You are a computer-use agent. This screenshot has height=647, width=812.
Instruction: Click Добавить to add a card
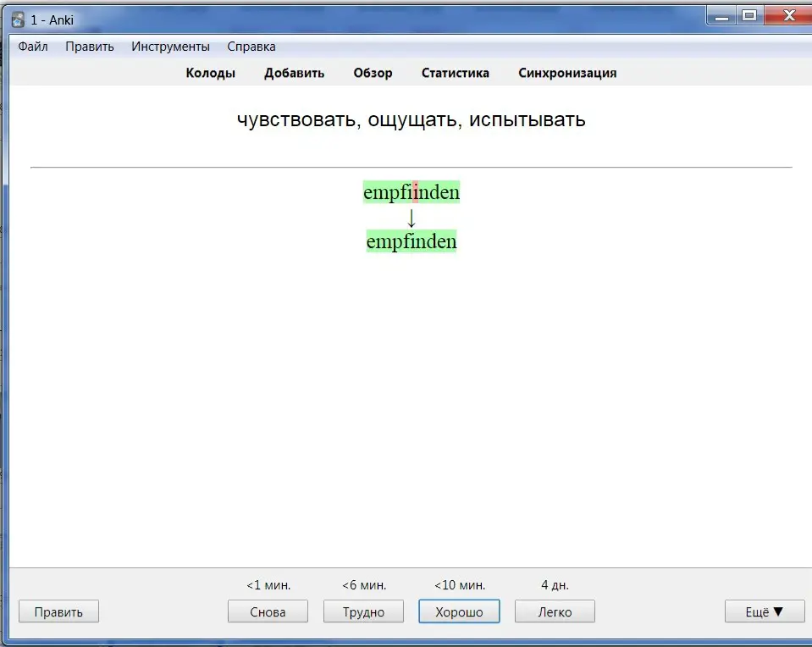294,73
